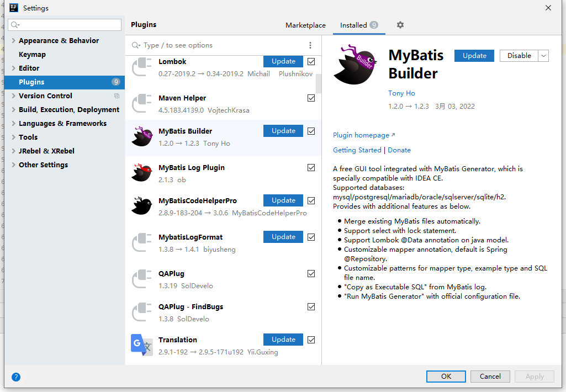Click the magnifier icon in the settings search box
The image size is (566, 392).
click(15, 24)
